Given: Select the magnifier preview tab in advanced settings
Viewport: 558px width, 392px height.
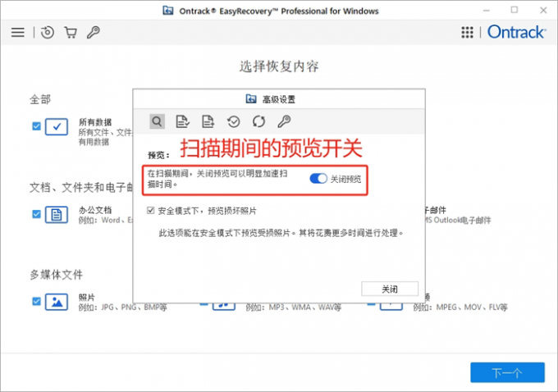Looking at the screenshot, I should tap(157, 121).
